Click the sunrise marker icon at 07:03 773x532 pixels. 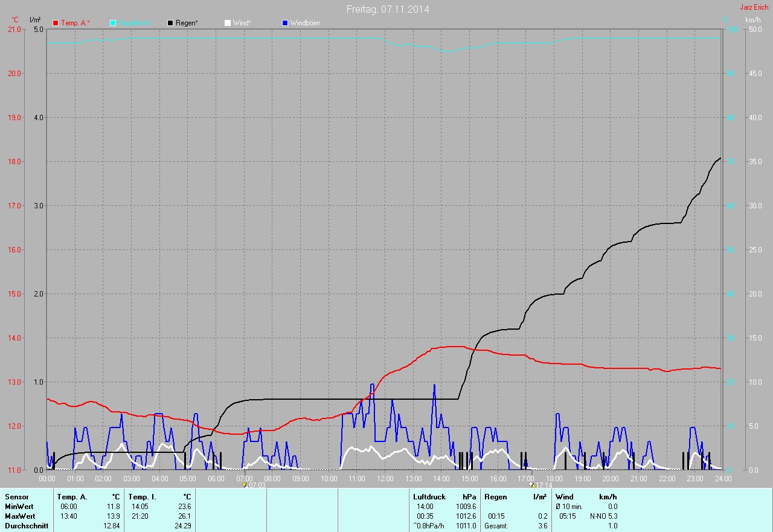tap(244, 484)
